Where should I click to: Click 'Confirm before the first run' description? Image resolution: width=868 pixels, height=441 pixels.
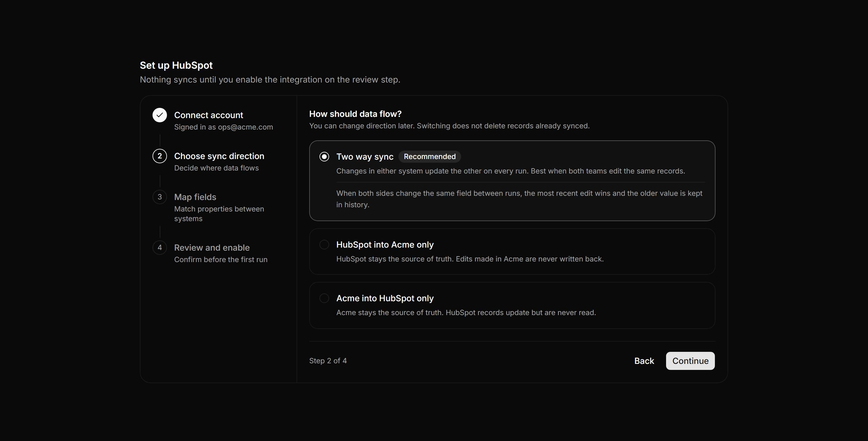click(x=221, y=259)
